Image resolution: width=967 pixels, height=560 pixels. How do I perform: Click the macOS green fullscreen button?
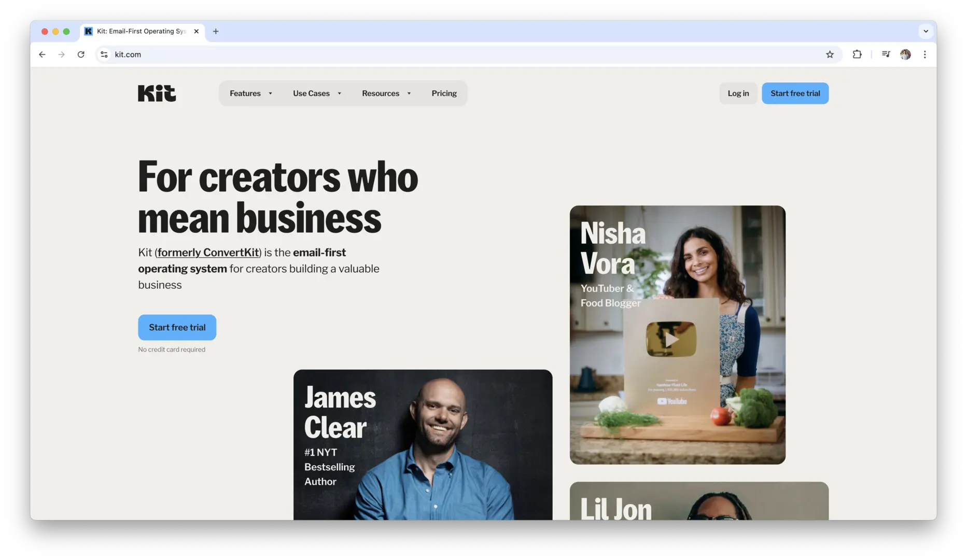pos(66,32)
